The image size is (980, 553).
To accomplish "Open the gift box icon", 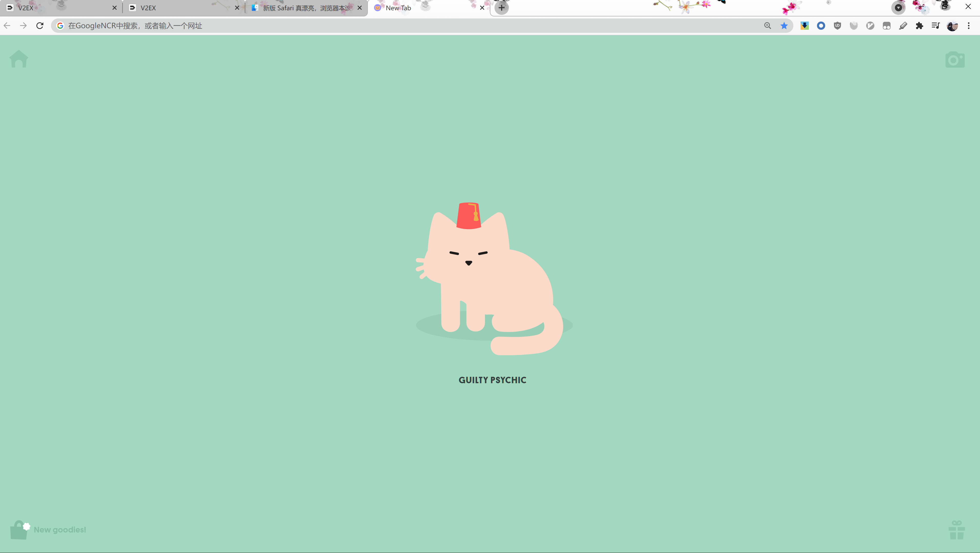I will click(956, 530).
